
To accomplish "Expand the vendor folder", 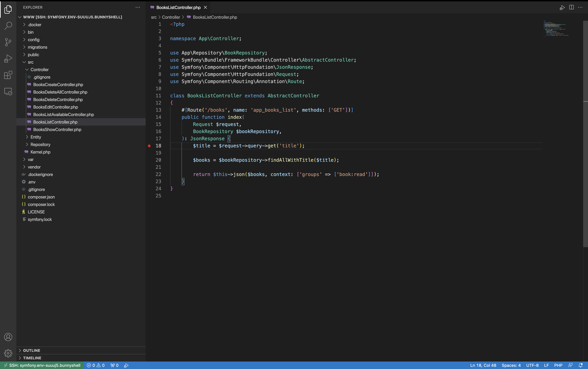I will (x=81, y=167).
